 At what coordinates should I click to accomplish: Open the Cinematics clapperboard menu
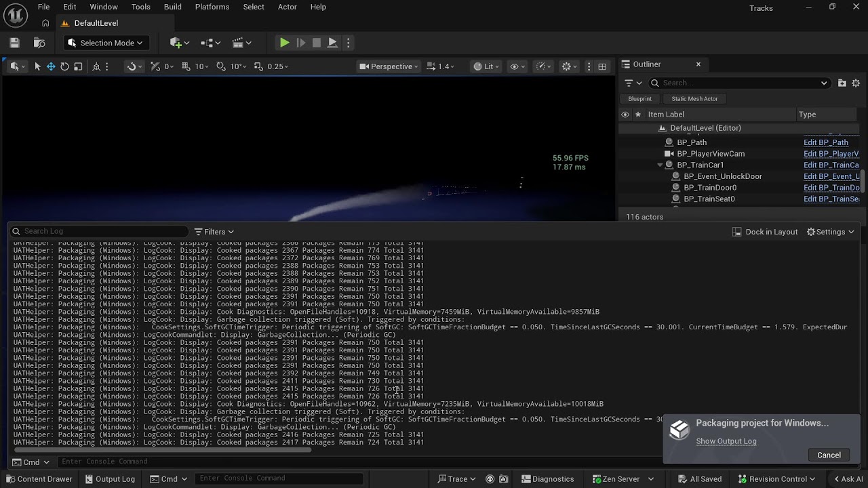[x=241, y=43]
